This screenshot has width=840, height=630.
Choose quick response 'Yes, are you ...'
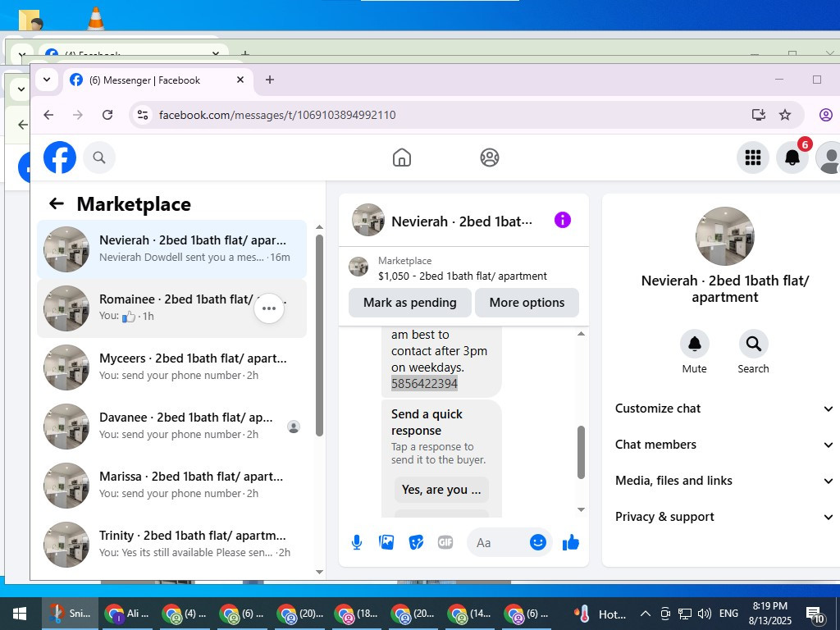[x=441, y=490]
